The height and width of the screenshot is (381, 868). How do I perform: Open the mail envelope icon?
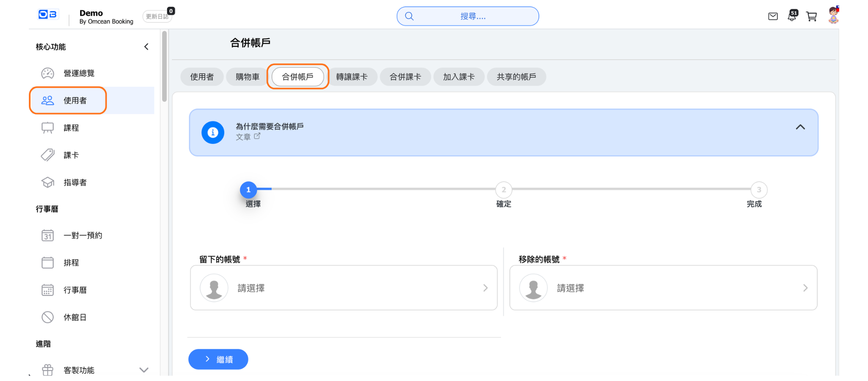click(773, 17)
